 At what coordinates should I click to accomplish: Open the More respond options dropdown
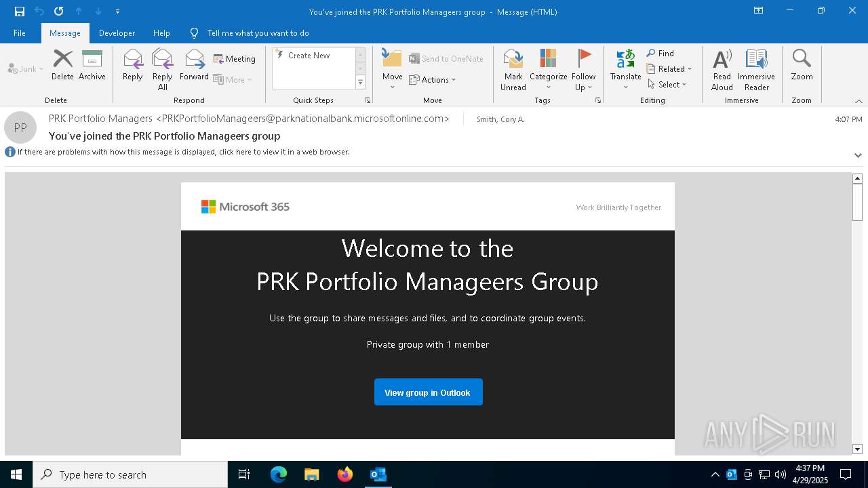pos(233,79)
